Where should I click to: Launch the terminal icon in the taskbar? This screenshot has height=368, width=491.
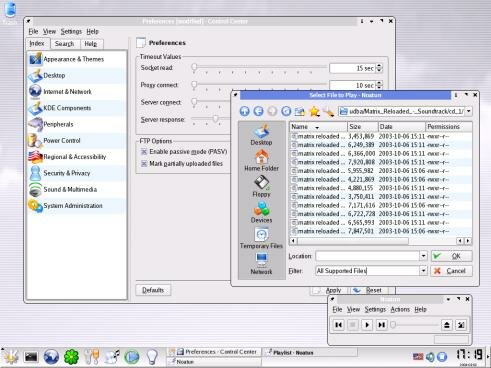click(31, 357)
